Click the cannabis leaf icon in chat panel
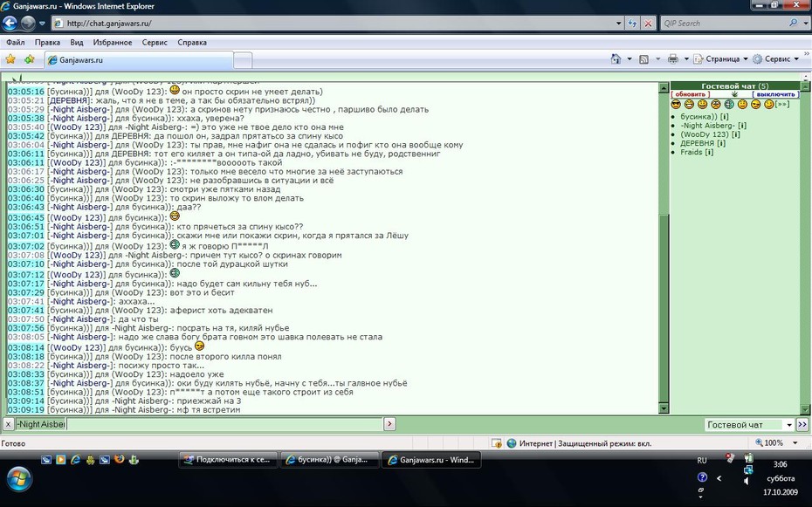 click(733, 94)
